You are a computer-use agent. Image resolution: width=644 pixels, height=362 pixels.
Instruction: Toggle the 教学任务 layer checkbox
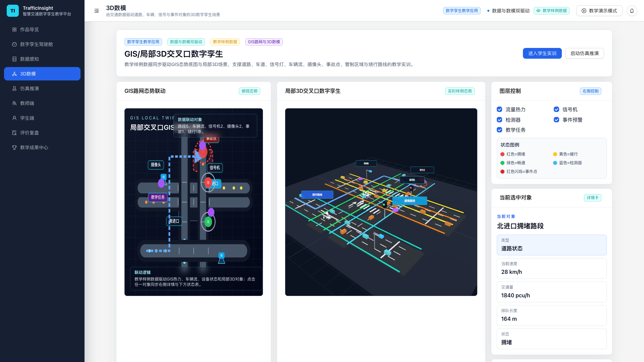point(499,130)
